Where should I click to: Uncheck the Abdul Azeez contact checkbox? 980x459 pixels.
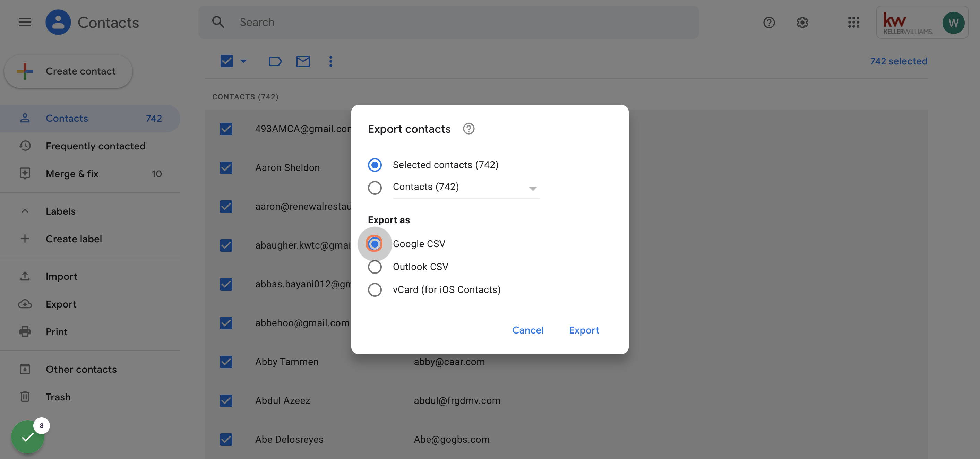(x=226, y=400)
